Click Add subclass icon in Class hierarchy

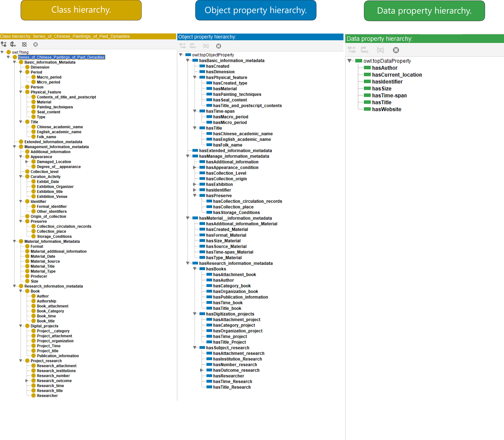tap(4, 44)
